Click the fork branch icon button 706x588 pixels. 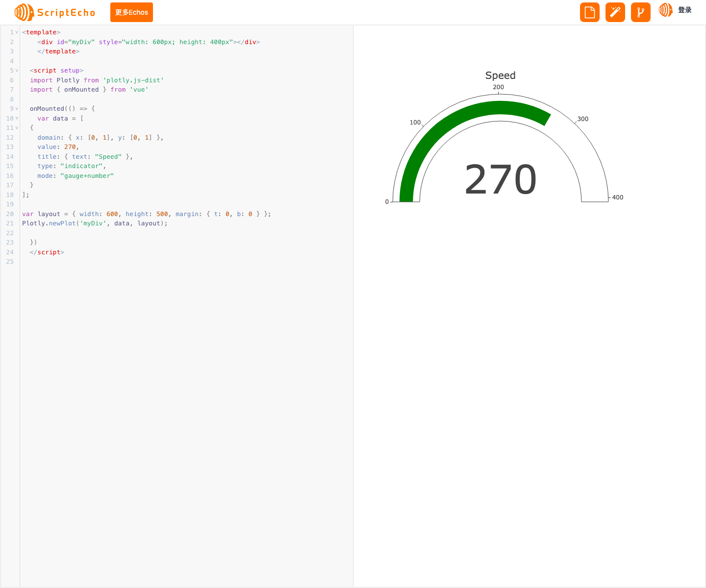click(x=641, y=12)
